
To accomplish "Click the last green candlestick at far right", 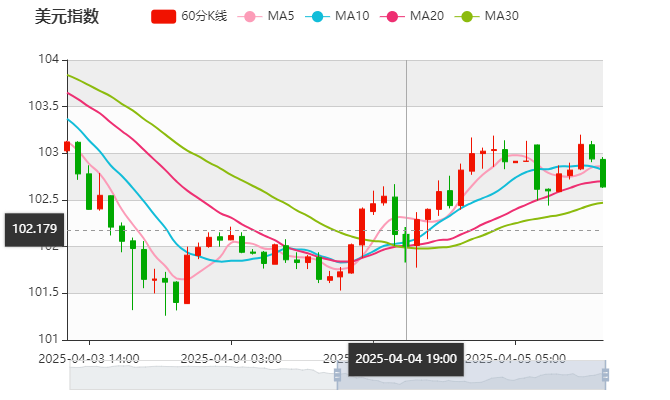I will [x=603, y=172].
